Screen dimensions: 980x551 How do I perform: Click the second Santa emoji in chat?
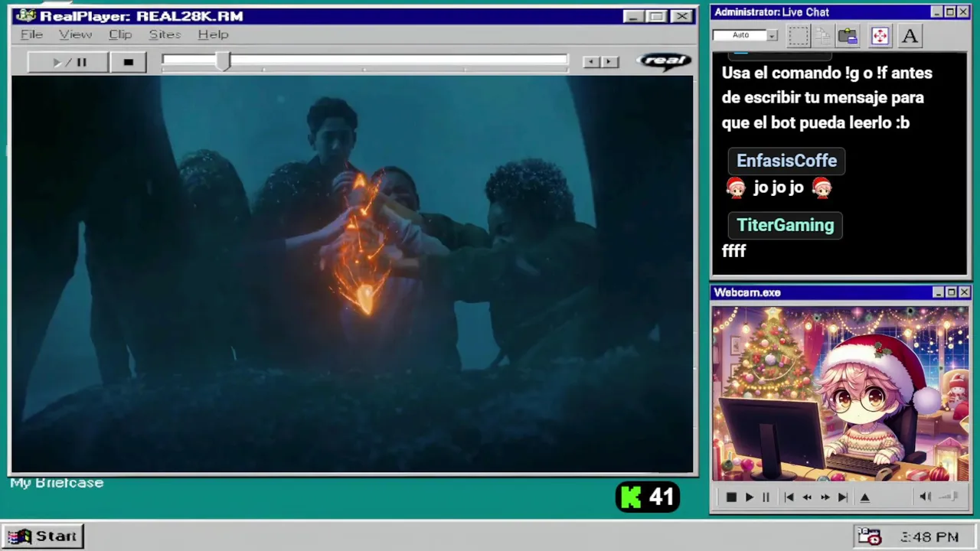pyautogui.click(x=822, y=187)
